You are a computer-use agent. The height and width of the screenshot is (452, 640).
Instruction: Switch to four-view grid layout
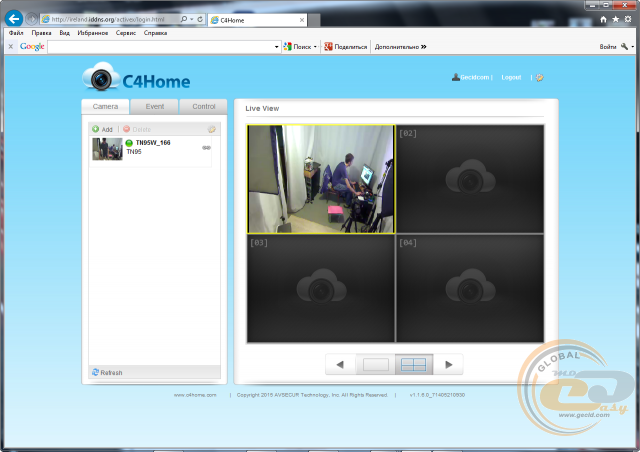pyautogui.click(x=413, y=364)
